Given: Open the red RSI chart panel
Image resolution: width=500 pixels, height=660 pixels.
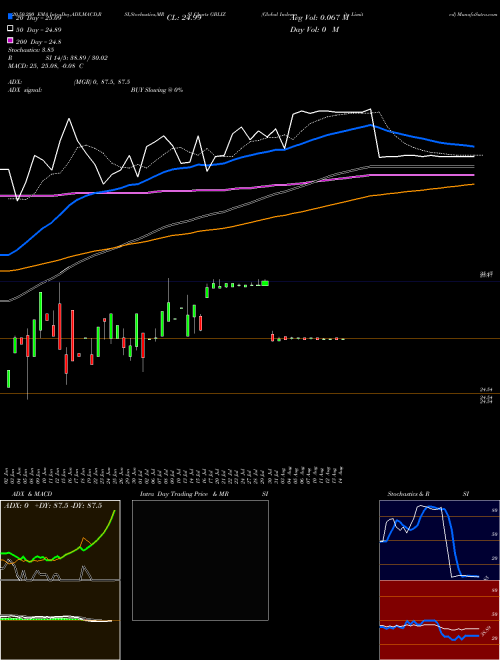Looking at the screenshot, I should tap(439, 620).
